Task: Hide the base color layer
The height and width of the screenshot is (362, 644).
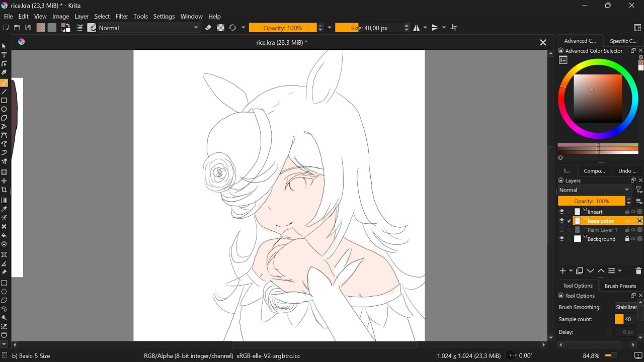Action: (x=561, y=221)
